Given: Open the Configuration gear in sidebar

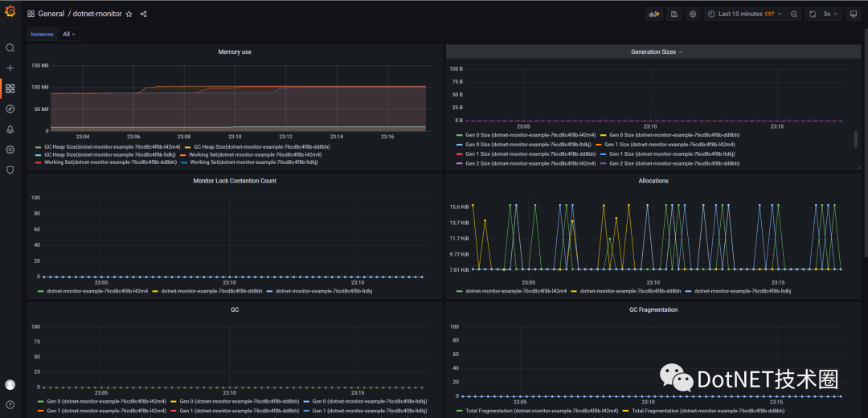Looking at the screenshot, I should (x=10, y=150).
